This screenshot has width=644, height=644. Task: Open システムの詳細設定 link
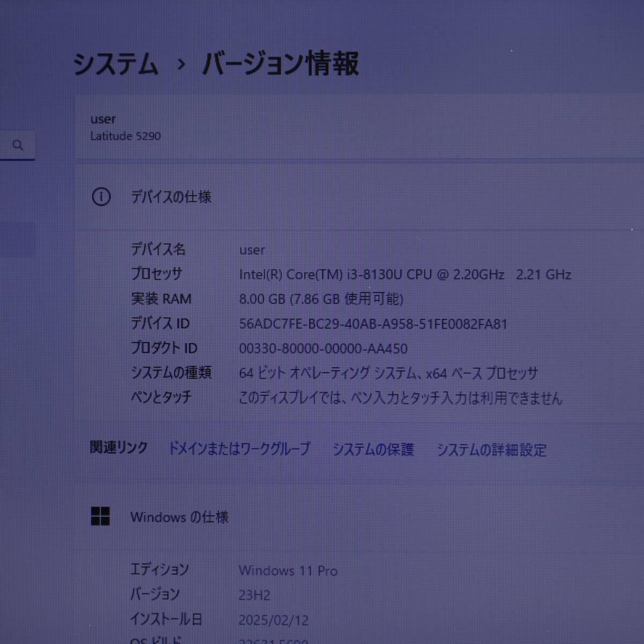pyautogui.click(x=491, y=450)
